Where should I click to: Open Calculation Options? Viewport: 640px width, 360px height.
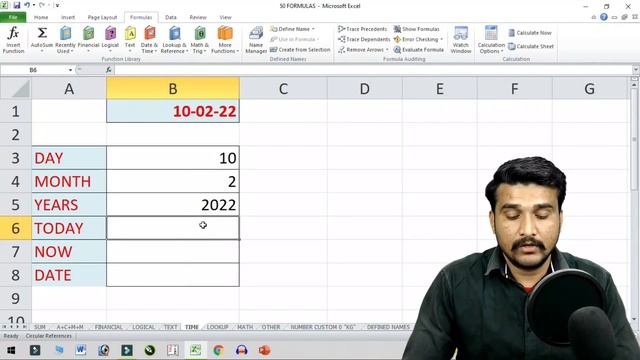coord(491,40)
